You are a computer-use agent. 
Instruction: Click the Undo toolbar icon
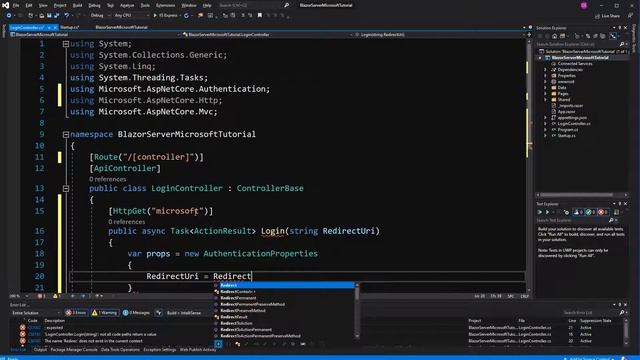67,16
